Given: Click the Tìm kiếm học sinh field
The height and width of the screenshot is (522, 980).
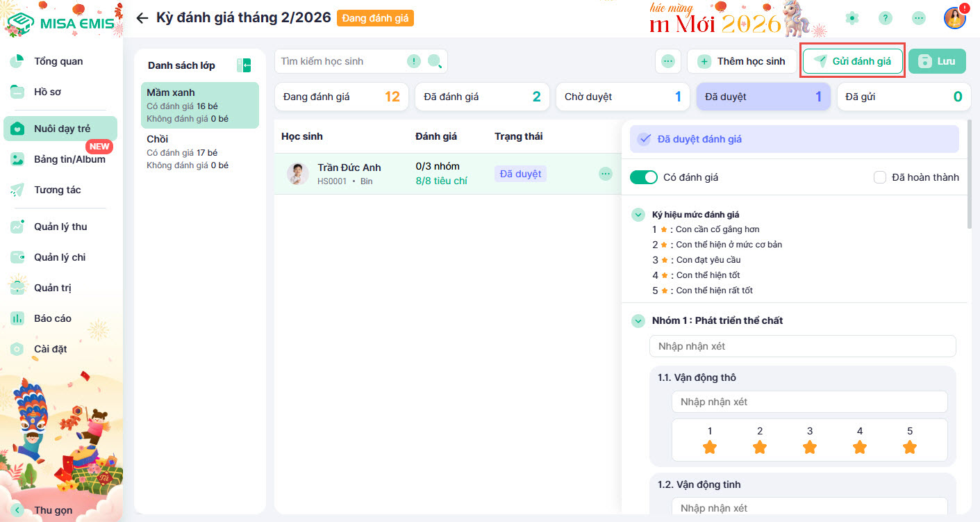Looking at the screenshot, I should click(x=340, y=61).
